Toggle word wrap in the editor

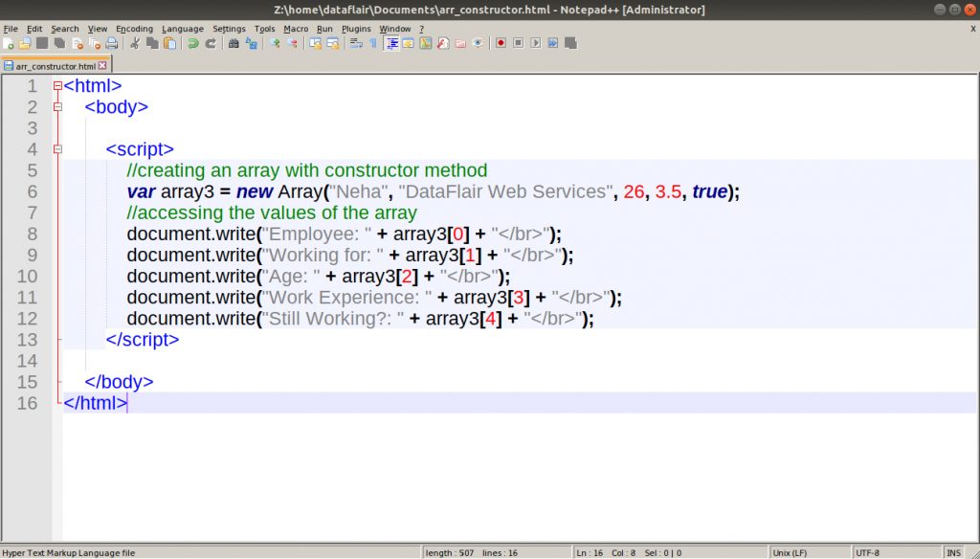[356, 43]
